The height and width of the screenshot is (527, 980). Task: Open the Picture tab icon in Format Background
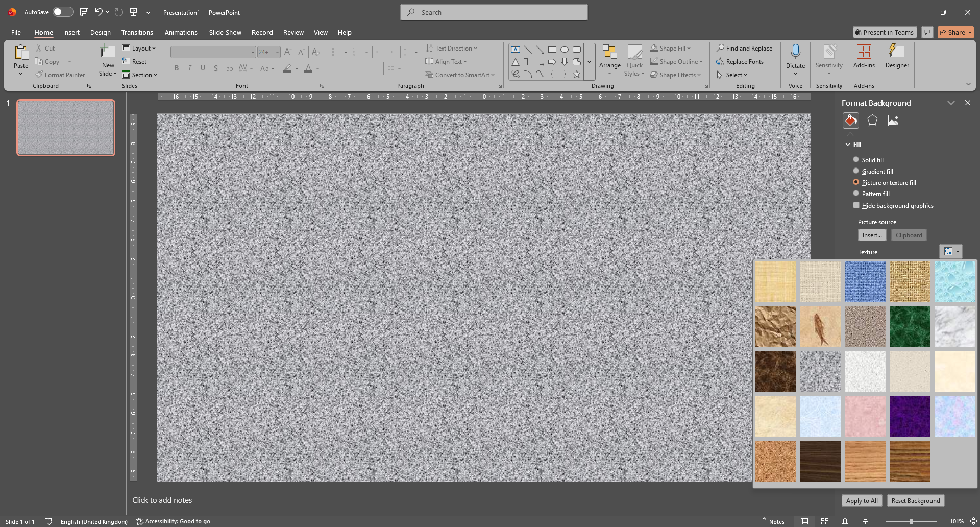point(894,121)
